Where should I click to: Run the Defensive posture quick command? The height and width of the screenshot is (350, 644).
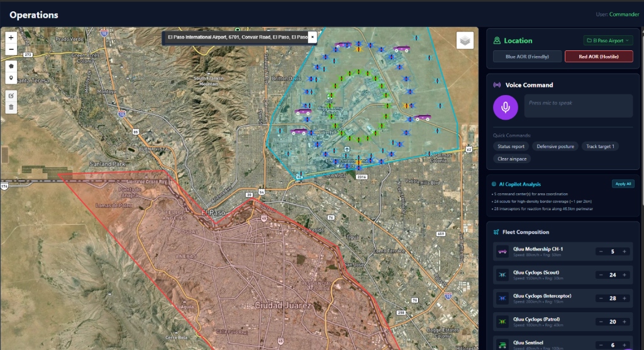(x=555, y=147)
